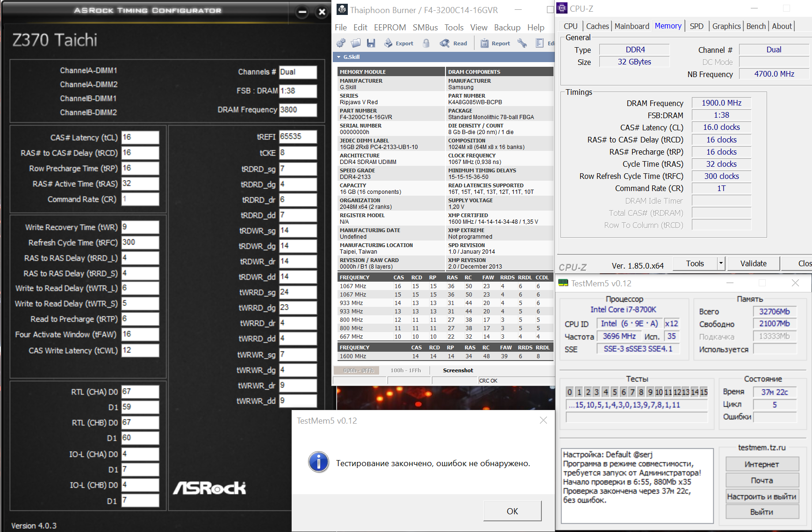
Task: Open the SMBus menu
Action: [425, 28]
